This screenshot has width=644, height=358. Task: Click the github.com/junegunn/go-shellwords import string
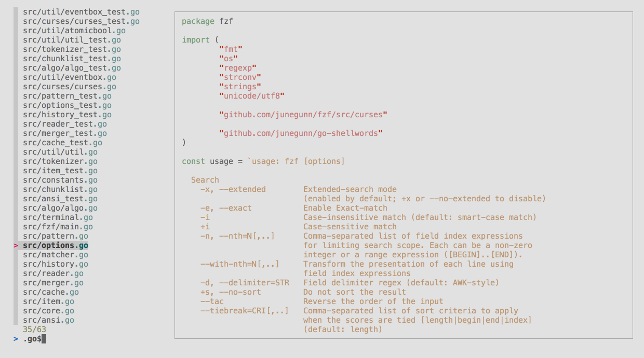301,133
